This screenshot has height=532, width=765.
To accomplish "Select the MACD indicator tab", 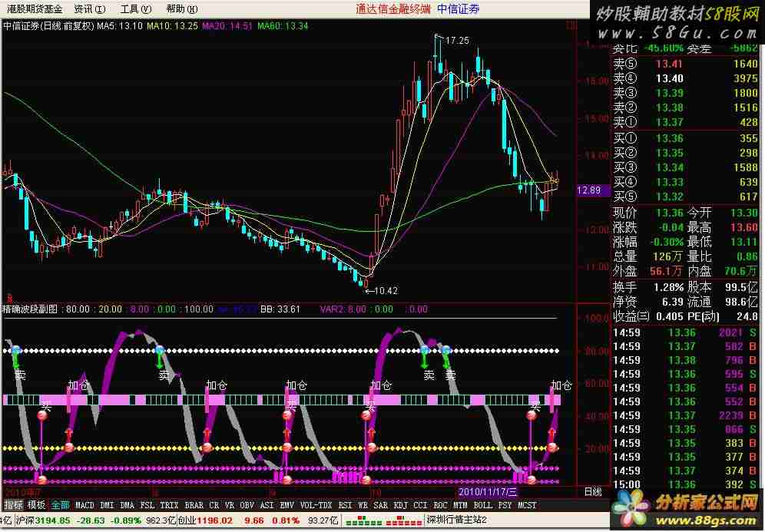I will (84, 505).
